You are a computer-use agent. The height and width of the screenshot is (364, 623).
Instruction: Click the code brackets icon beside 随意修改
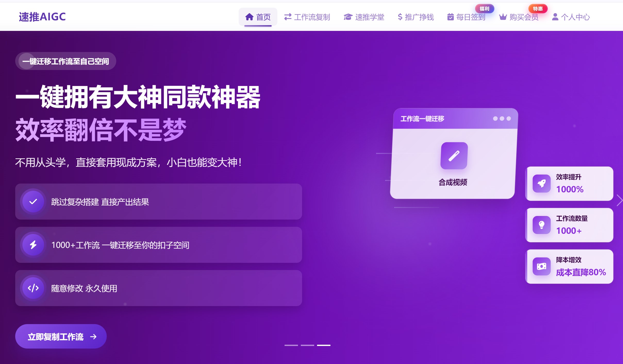33,288
